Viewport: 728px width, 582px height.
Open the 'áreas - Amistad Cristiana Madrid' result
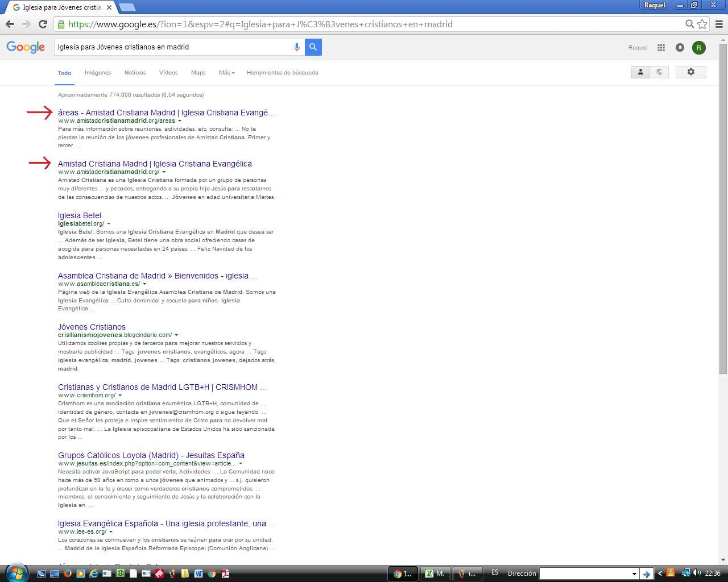[x=166, y=113]
